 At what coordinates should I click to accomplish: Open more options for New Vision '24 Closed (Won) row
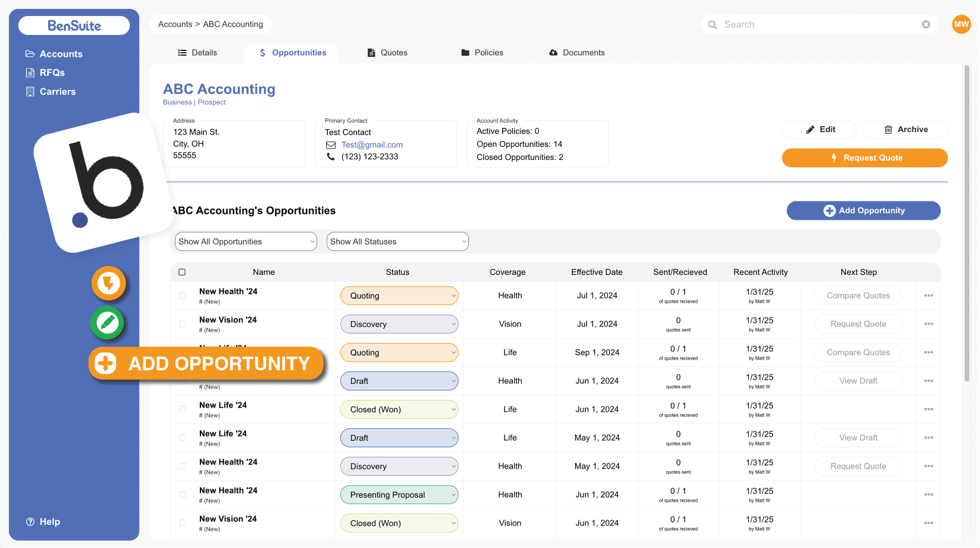928,523
